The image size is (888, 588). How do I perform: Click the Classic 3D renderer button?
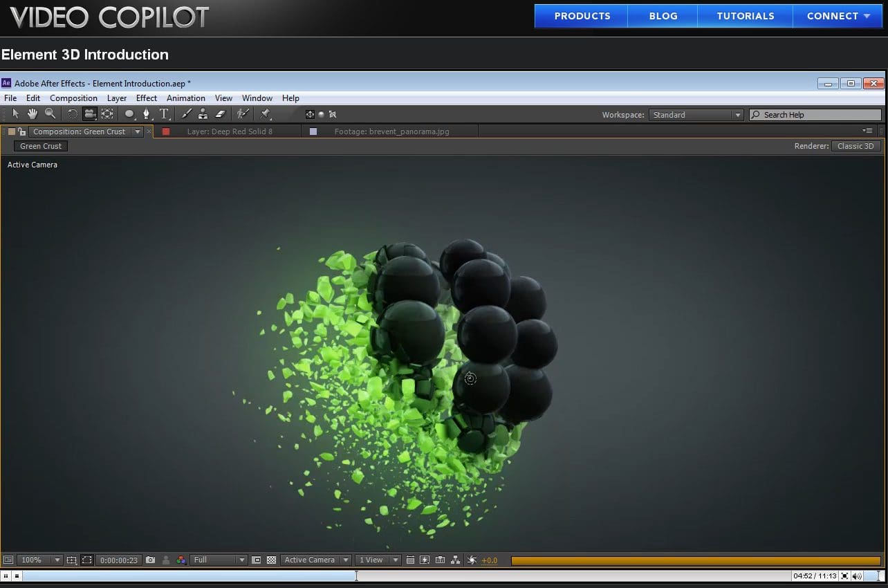[x=855, y=146]
